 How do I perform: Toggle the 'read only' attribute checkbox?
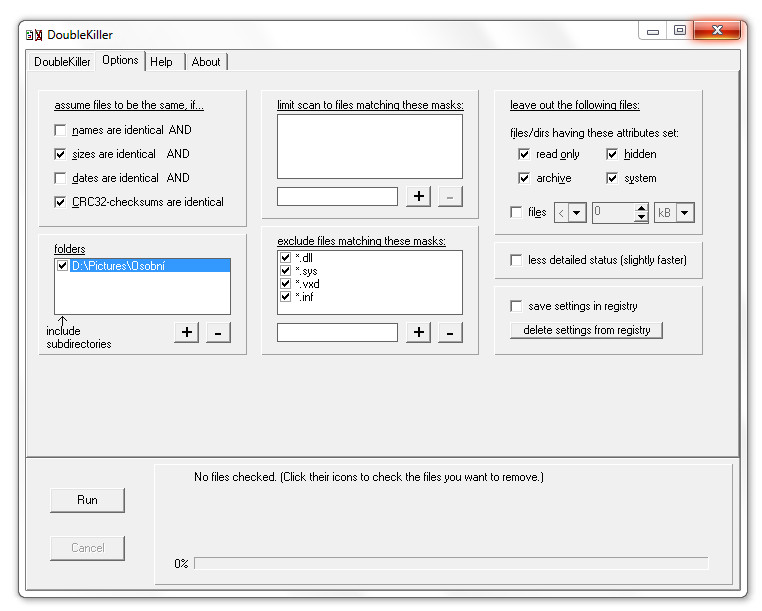coord(523,154)
